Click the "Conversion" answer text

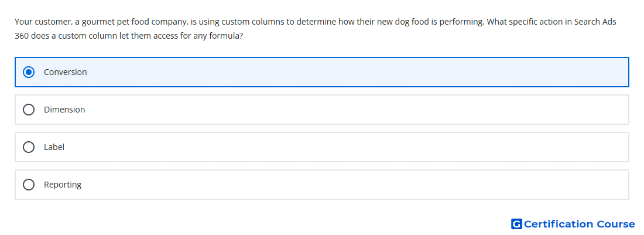66,72
